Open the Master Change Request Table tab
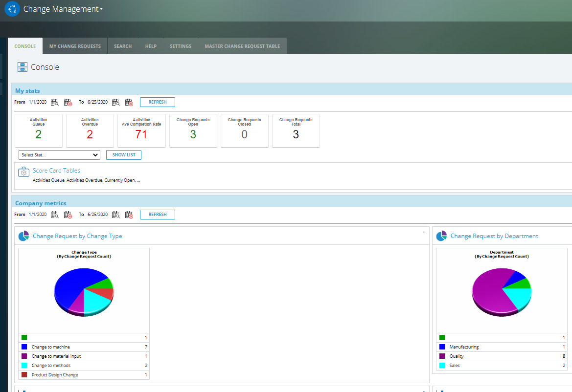Image resolution: width=572 pixels, height=392 pixels. click(x=242, y=46)
